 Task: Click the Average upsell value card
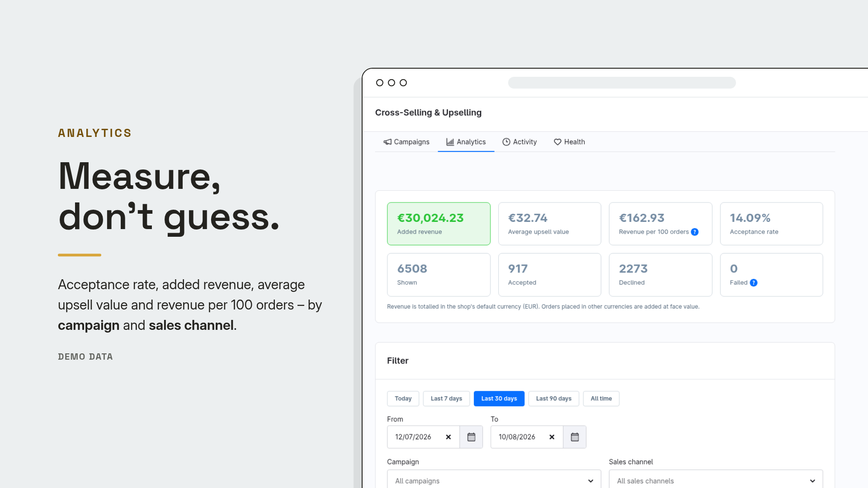point(550,224)
